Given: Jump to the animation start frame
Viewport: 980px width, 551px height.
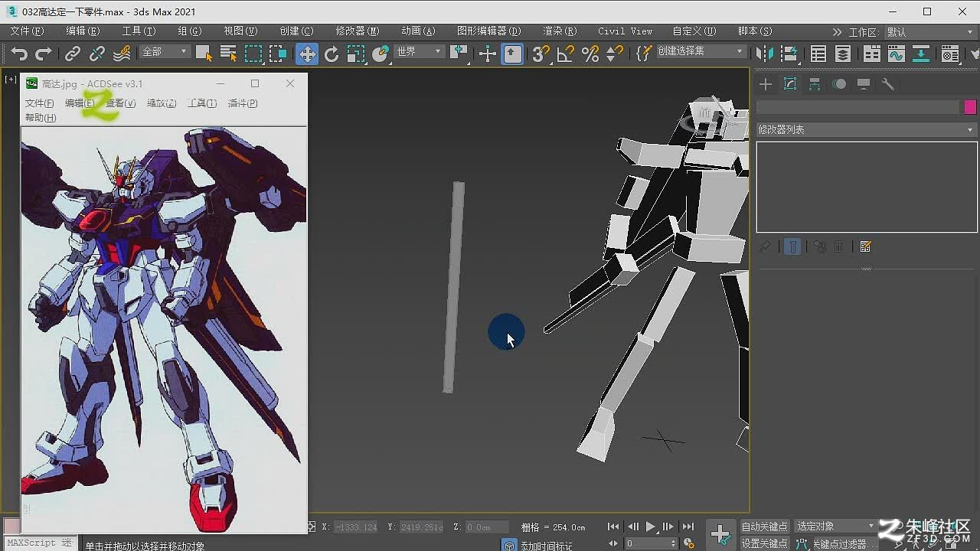Looking at the screenshot, I should click(x=613, y=527).
